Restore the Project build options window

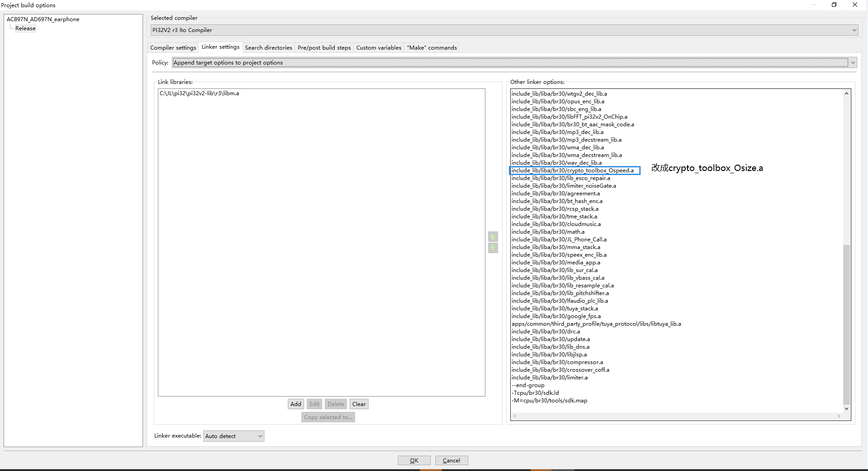[x=834, y=5]
